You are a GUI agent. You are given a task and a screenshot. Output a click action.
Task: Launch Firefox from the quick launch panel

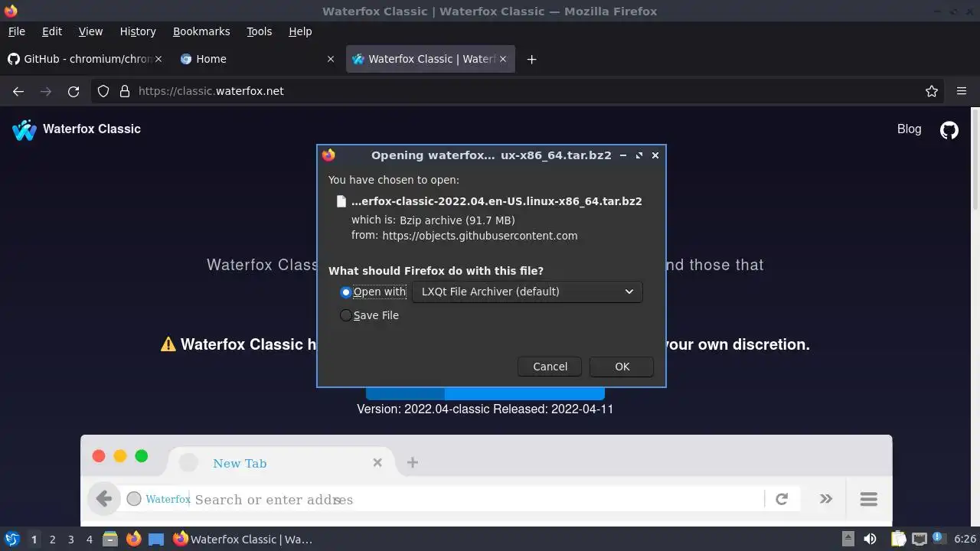pyautogui.click(x=133, y=540)
